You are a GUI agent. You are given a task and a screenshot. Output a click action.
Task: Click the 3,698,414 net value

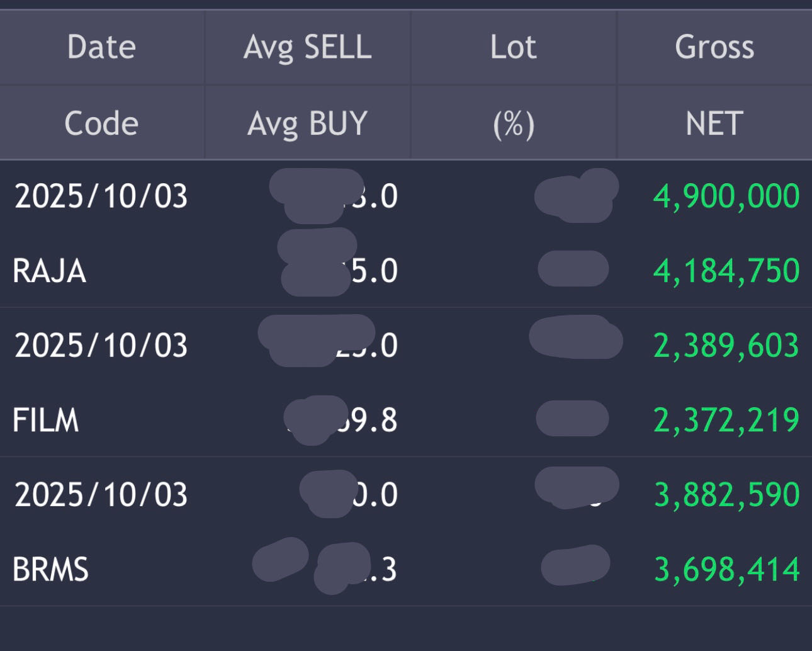[726, 569]
